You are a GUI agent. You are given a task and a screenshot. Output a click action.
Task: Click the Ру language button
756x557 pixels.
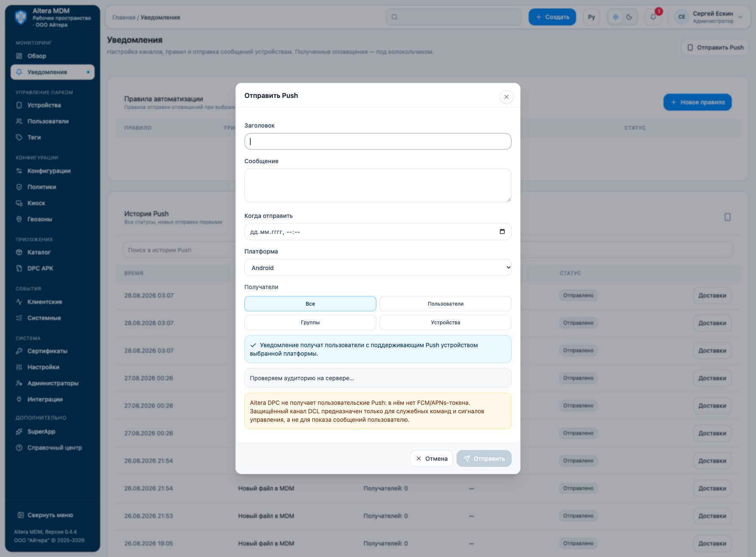point(591,17)
